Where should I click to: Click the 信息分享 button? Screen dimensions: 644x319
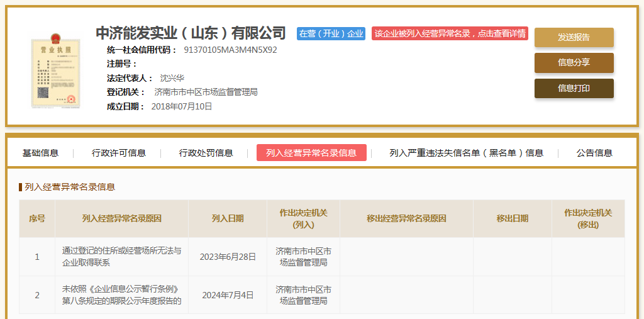tap(574, 62)
